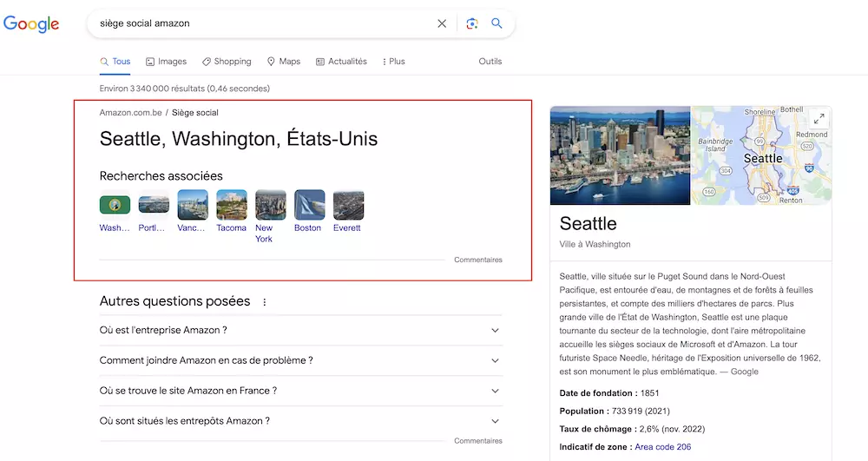Open Google Lens image search icon
This screenshot has width=868, height=461.
(x=471, y=23)
